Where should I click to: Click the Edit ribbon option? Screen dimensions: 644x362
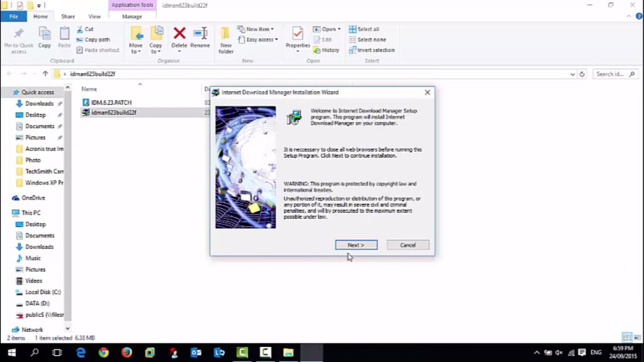323,40
